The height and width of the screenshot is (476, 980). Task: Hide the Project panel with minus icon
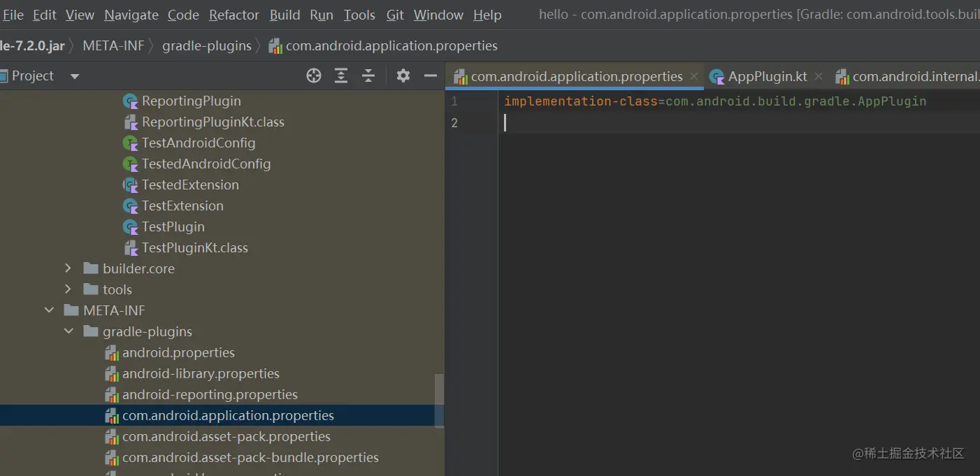click(431, 76)
